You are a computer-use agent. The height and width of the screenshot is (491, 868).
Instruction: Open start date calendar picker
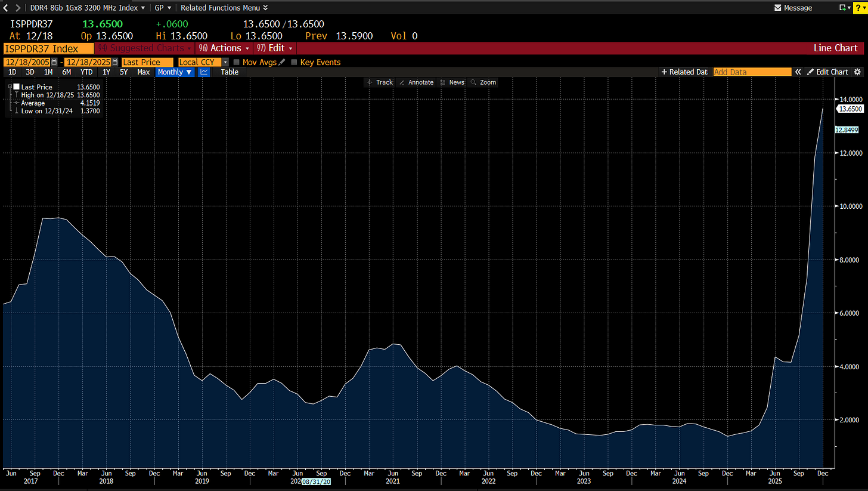[x=54, y=62]
